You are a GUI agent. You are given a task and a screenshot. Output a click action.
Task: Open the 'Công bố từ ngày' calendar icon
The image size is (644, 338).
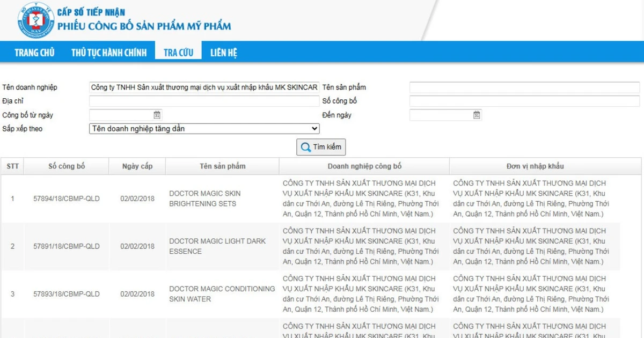pyautogui.click(x=157, y=114)
